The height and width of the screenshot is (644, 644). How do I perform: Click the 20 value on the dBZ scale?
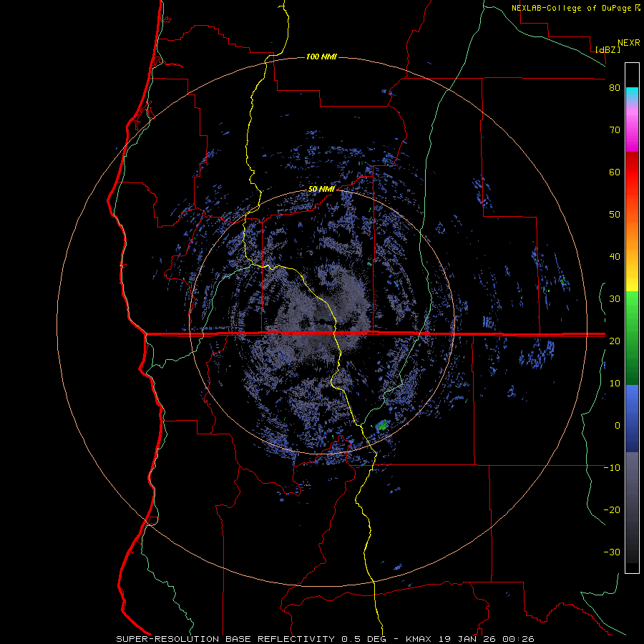point(615,341)
